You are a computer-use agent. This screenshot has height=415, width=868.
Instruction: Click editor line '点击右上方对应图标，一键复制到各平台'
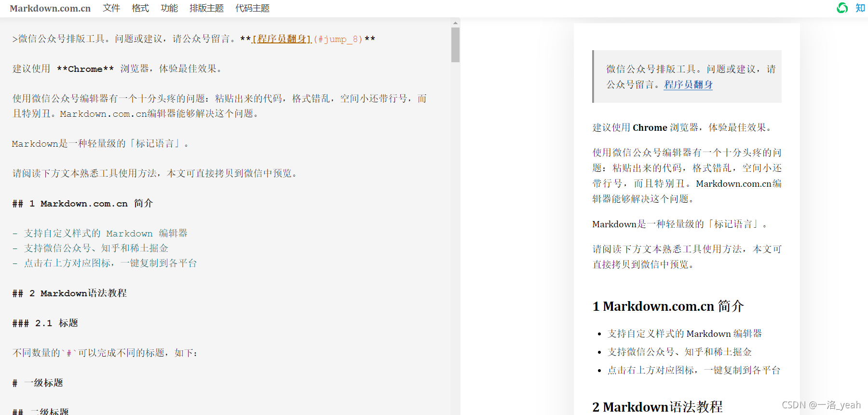tap(110, 263)
